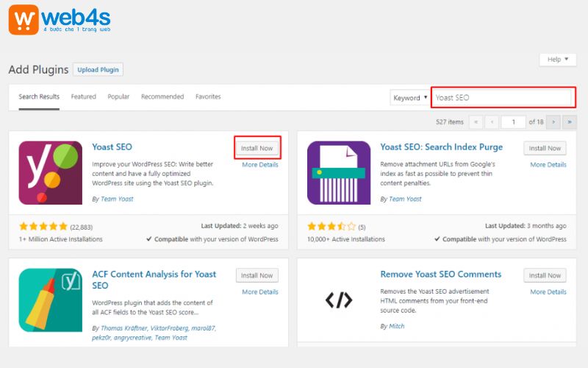Click the Search Index Purge plugin icon
588x368 pixels.
(339, 173)
